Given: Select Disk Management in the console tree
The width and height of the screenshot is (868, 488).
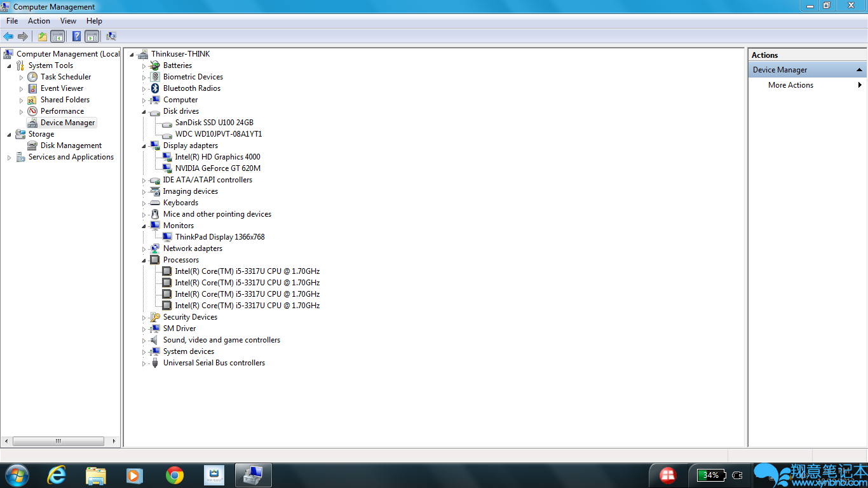Looking at the screenshot, I should point(71,146).
